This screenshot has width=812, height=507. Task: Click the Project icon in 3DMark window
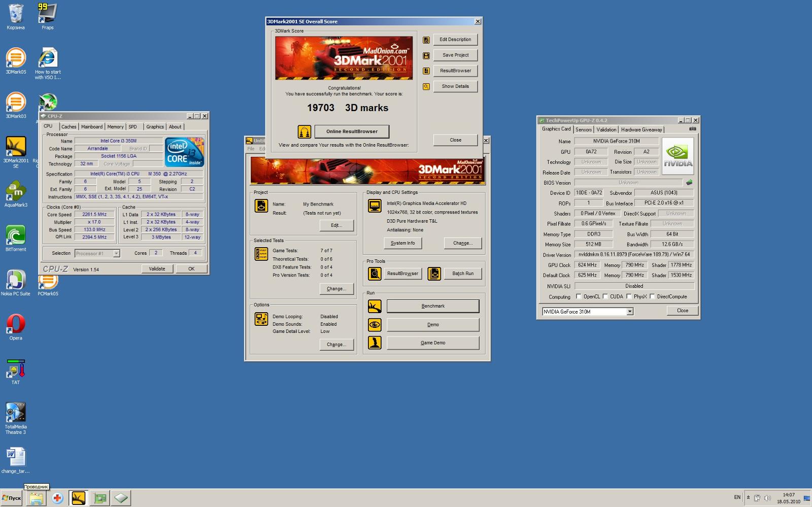(x=261, y=206)
